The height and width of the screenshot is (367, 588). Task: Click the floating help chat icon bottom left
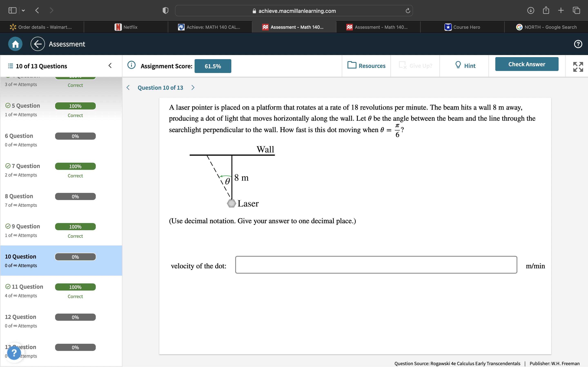pos(14,353)
